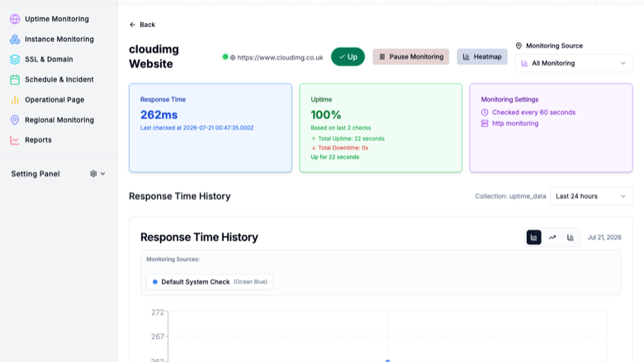The height and width of the screenshot is (362, 644).
Task: Click the 'cloudimg Website' heading
Action: (x=154, y=57)
